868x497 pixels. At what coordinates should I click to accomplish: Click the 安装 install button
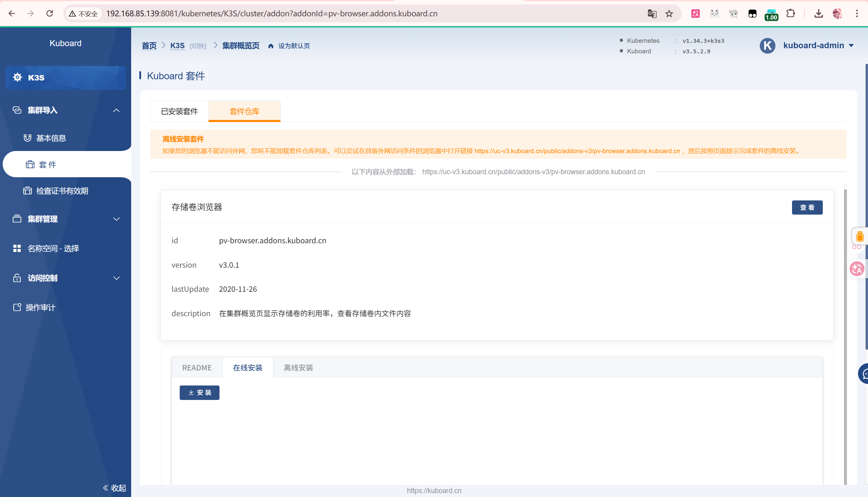[199, 392]
